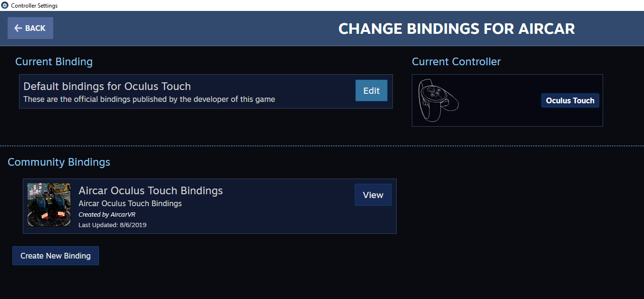Click the official bindings description text
The width and height of the screenshot is (644, 299).
tap(149, 99)
